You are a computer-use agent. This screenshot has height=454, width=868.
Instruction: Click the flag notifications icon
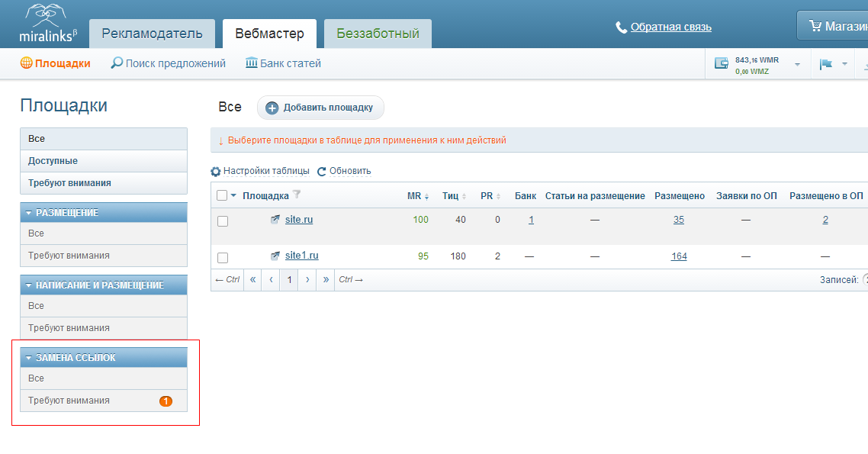coord(826,64)
